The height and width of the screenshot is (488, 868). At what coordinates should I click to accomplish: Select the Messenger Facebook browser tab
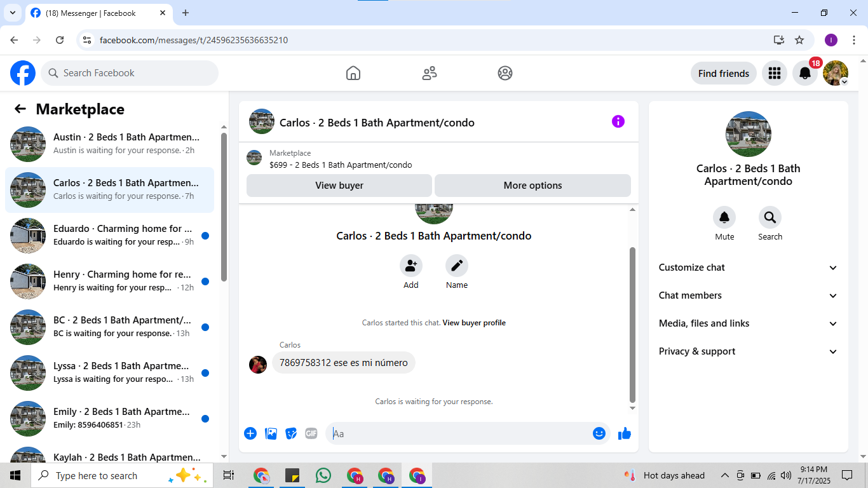tap(98, 13)
